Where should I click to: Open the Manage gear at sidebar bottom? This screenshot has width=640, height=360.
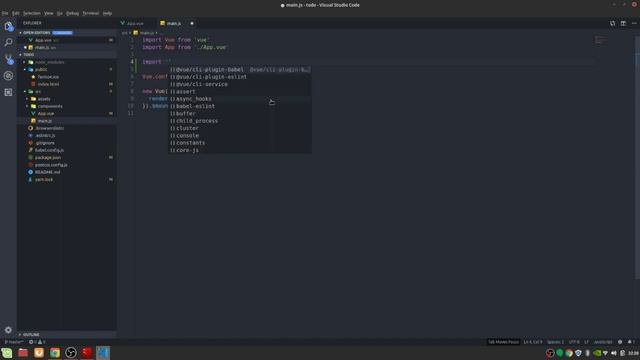pyautogui.click(x=8, y=330)
